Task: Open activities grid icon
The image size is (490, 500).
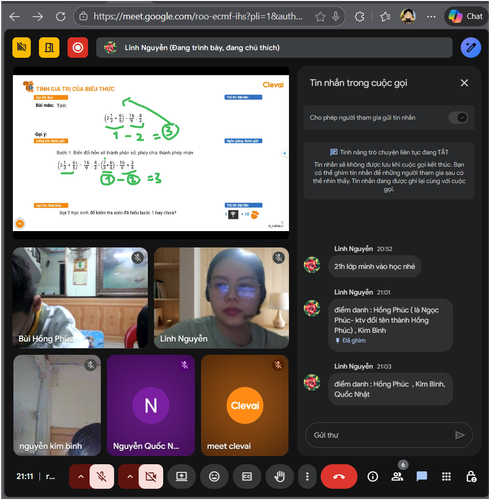Action: (446, 477)
